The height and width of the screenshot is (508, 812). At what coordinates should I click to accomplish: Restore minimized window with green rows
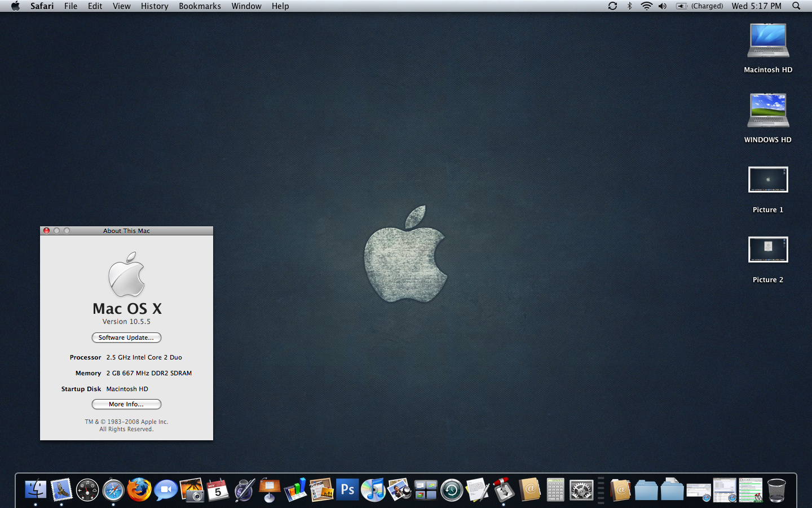pos(751,490)
